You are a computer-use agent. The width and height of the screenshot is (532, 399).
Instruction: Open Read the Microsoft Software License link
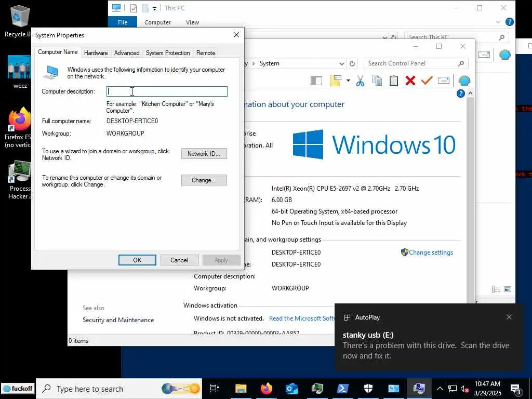301,318
